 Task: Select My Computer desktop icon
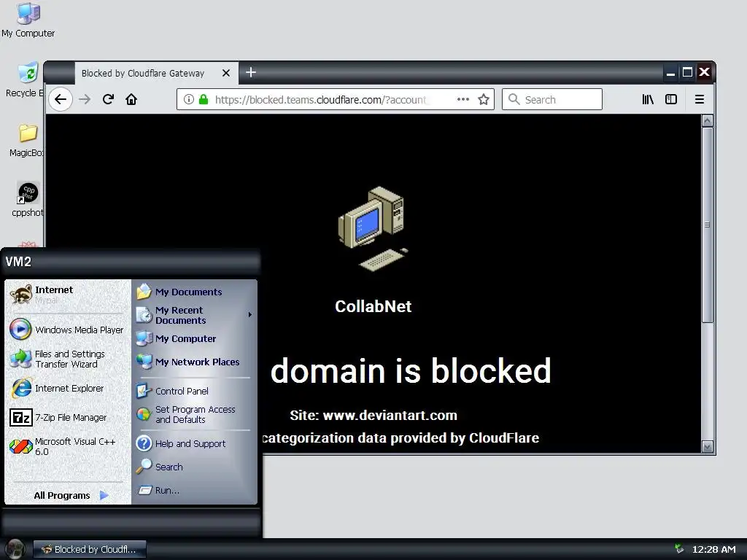coord(28,20)
